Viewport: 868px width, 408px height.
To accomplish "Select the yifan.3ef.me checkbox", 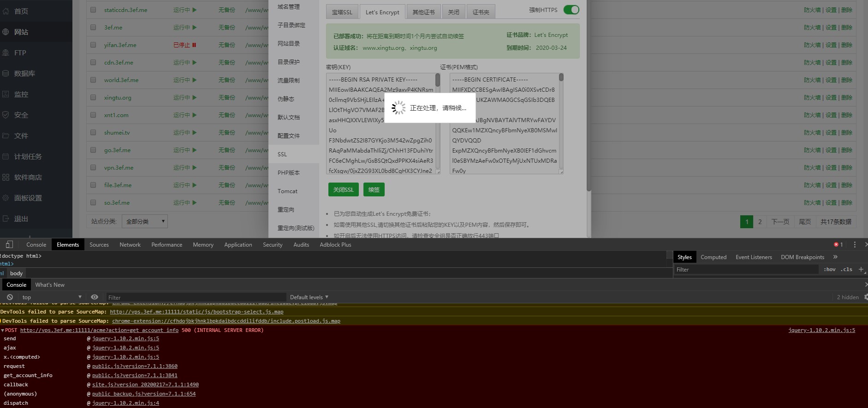I will click(93, 45).
